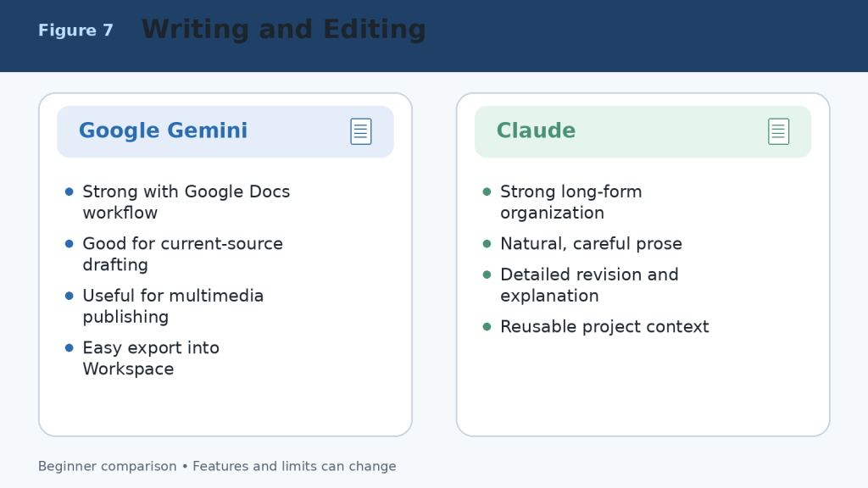Click bullet dot beside Strong with Google Docs workflow
Image resolution: width=868 pixels, height=488 pixels.
point(70,191)
